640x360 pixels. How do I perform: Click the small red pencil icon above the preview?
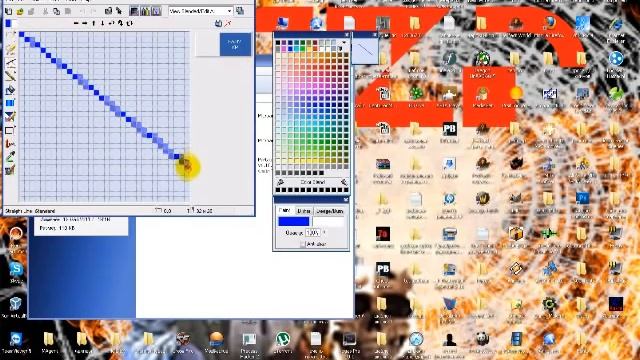pyautogui.click(x=228, y=24)
